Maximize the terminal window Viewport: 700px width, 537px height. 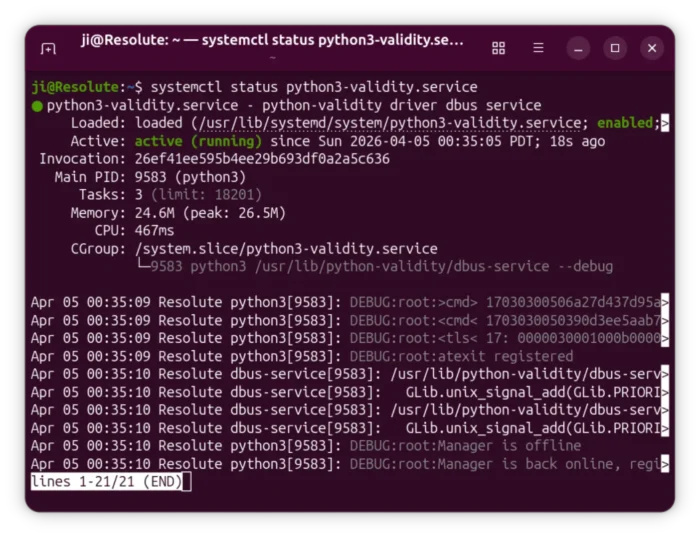(x=615, y=48)
